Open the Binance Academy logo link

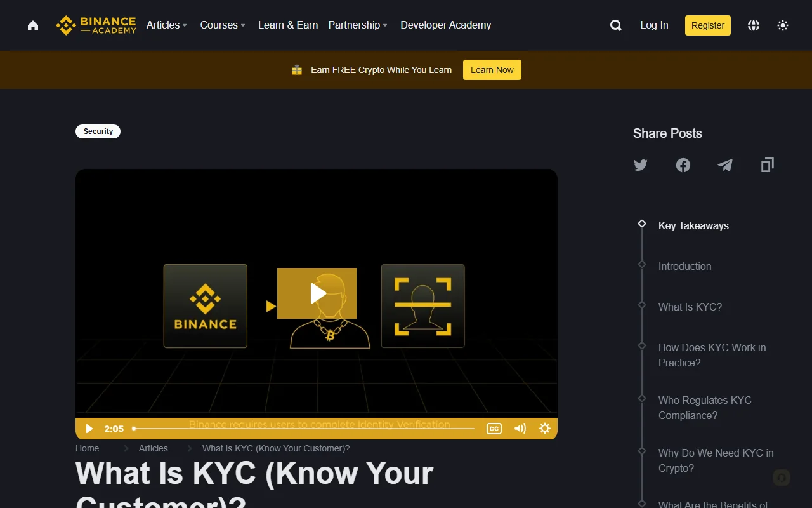[x=96, y=25]
